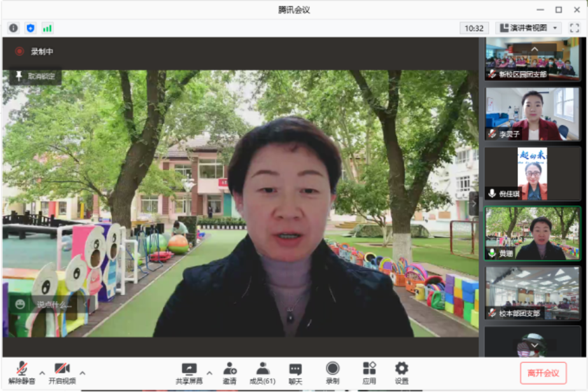Open the members (成员) list
The width and height of the screenshot is (588, 392).
[262, 372]
